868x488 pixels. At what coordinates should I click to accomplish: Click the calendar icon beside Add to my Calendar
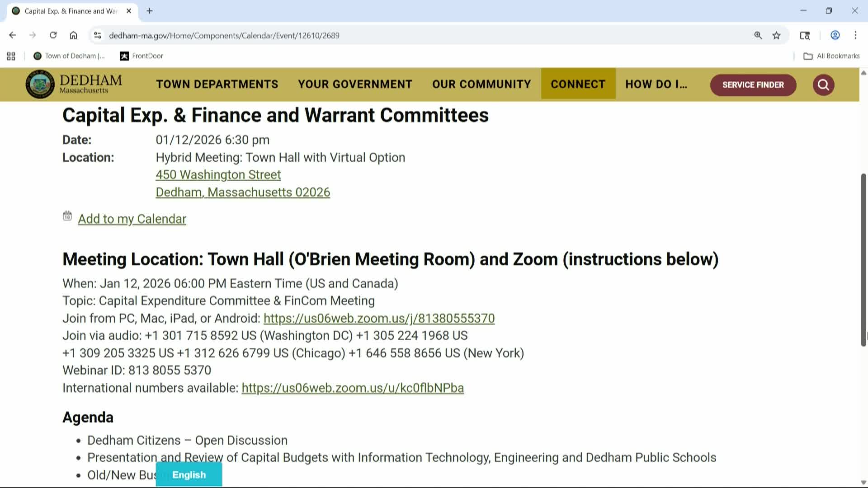pos(67,216)
